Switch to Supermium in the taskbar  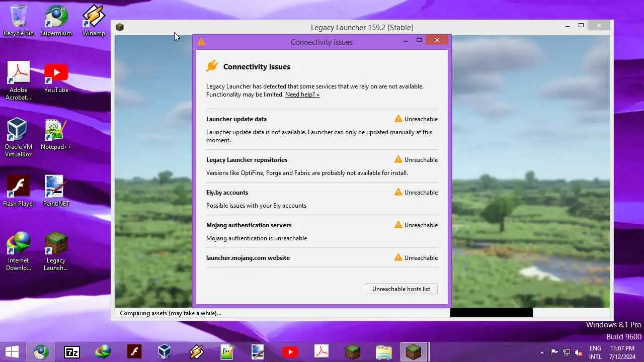41,351
